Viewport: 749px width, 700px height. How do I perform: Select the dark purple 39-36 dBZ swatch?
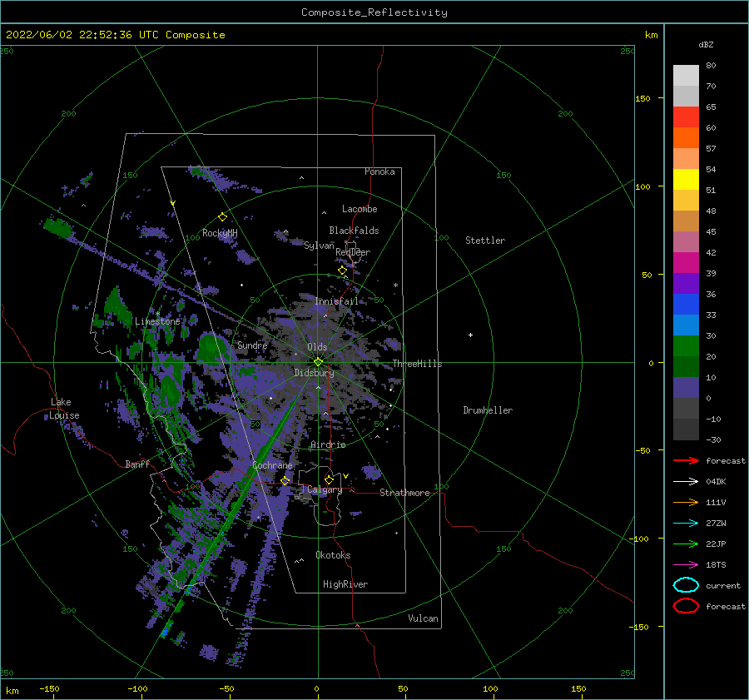tap(686, 284)
